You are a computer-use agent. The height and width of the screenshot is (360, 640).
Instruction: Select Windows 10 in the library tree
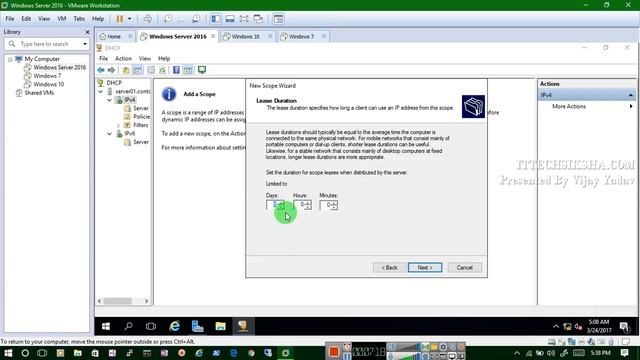pyautogui.click(x=49, y=84)
